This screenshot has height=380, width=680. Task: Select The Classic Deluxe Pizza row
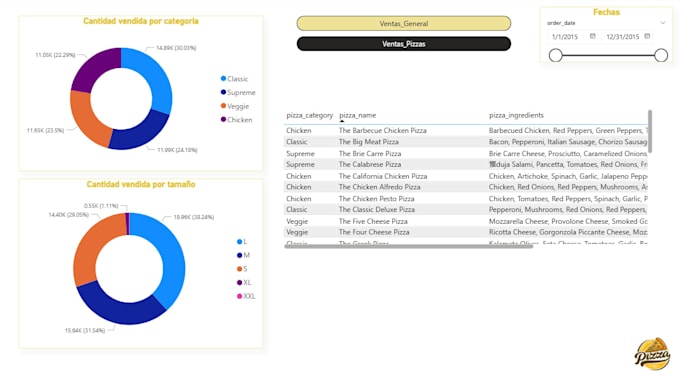(466, 210)
